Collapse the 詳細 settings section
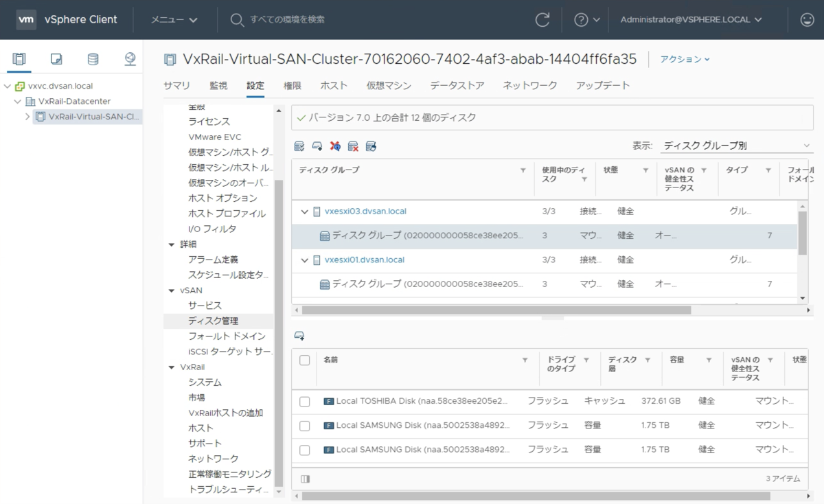This screenshot has height=504, width=824. coord(172,244)
